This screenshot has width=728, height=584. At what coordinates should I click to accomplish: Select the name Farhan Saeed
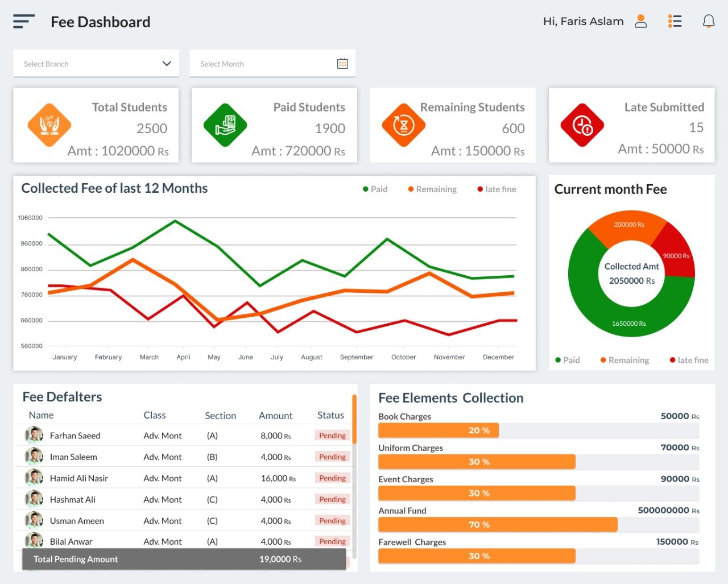click(75, 436)
